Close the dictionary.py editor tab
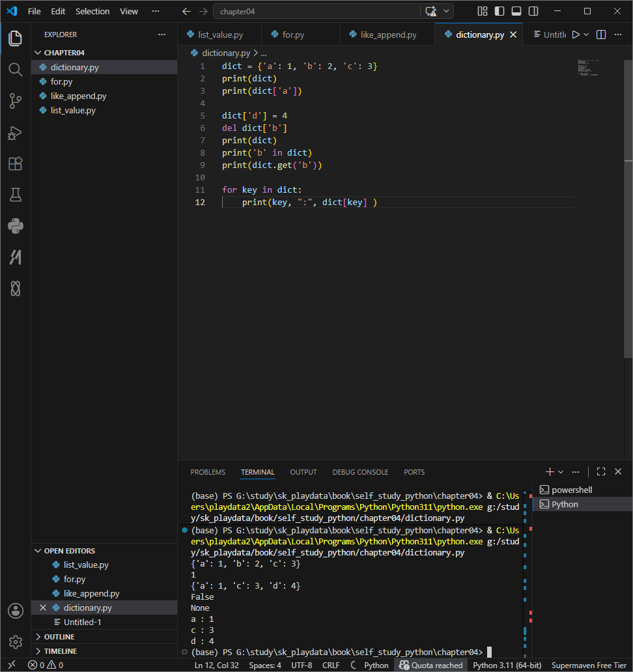This screenshot has height=672, width=633. [513, 35]
